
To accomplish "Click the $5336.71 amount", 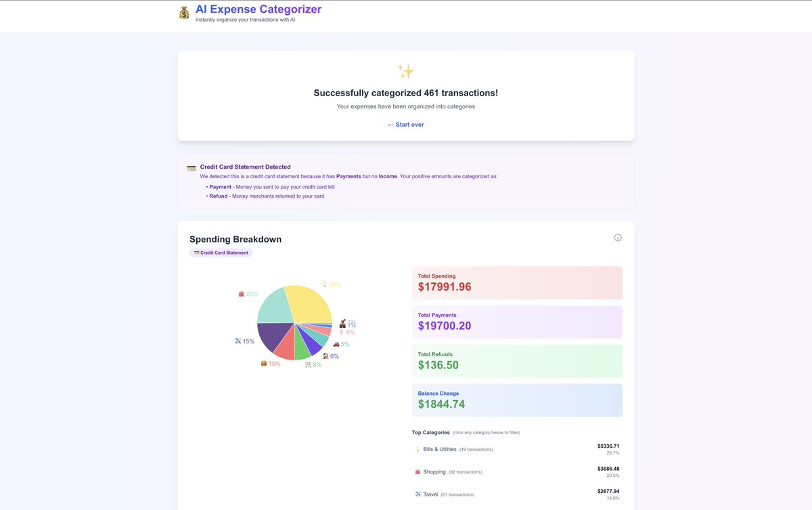I will (608, 446).
